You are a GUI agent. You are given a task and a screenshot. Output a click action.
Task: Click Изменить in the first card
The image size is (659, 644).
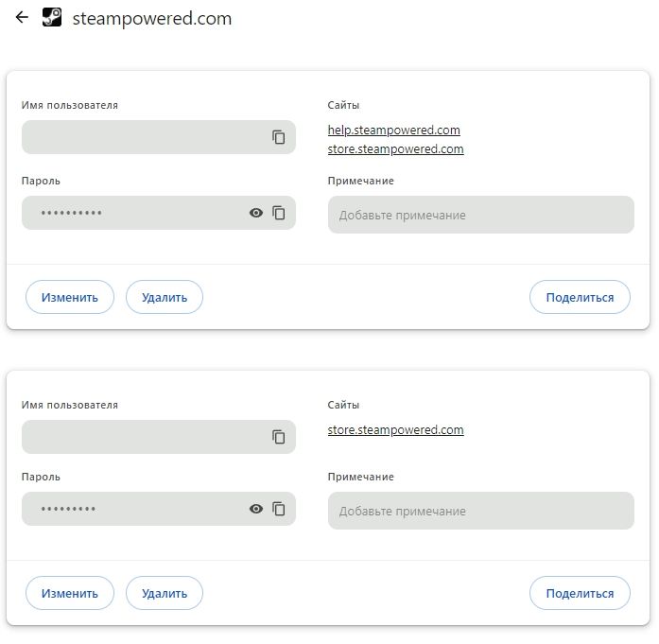click(x=70, y=297)
